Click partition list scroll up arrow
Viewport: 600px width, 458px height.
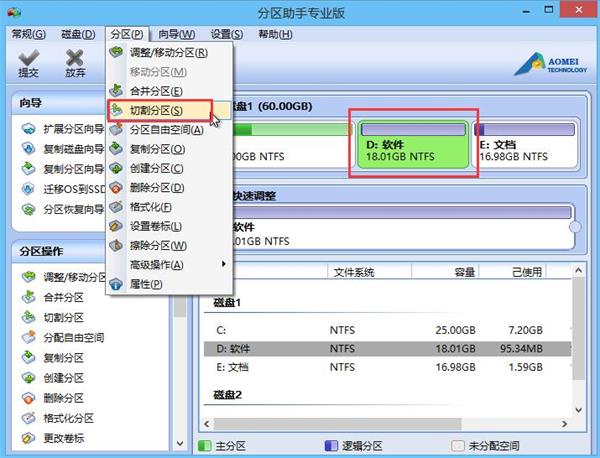579,271
